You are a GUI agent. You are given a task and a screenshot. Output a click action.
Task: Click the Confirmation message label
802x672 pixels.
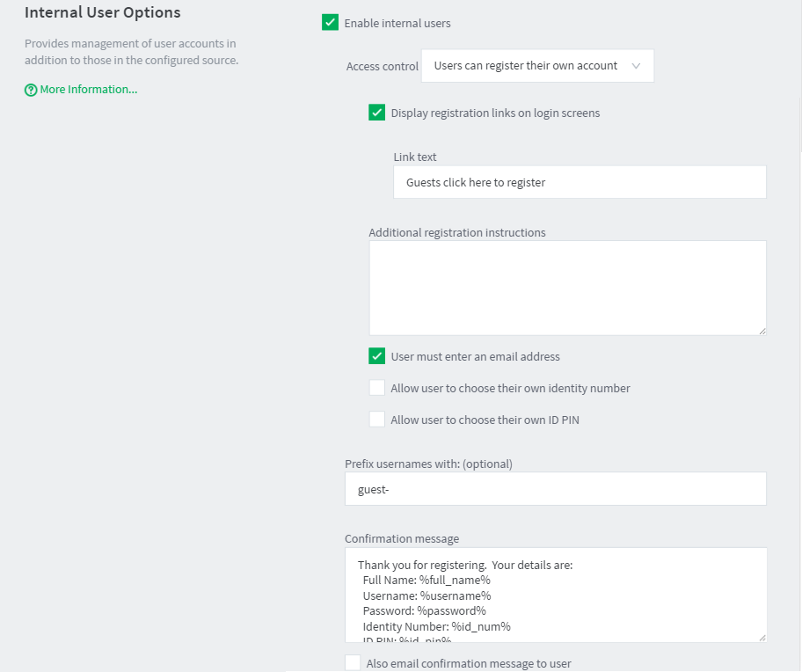402,538
